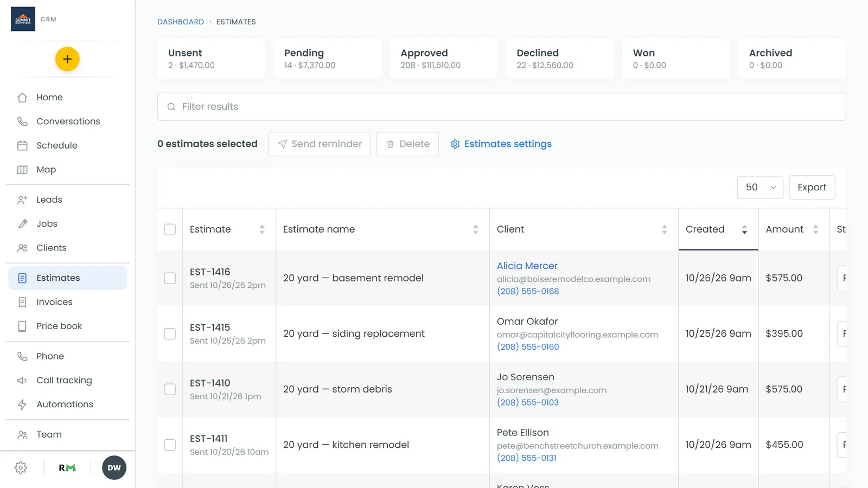Toggle the select-all estimates checkbox
Image resolution: width=868 pixels, height=488 pixels.
[x=170, y=229]
